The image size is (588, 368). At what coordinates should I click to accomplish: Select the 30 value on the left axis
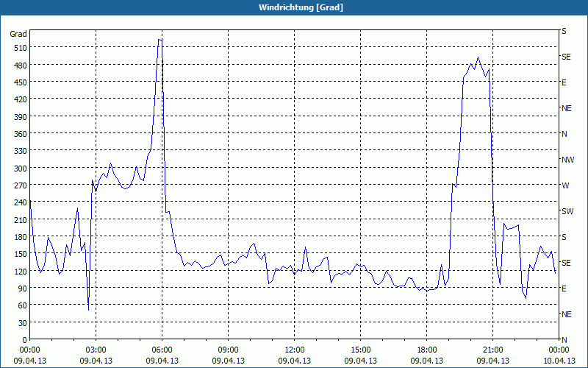(23, 323)
